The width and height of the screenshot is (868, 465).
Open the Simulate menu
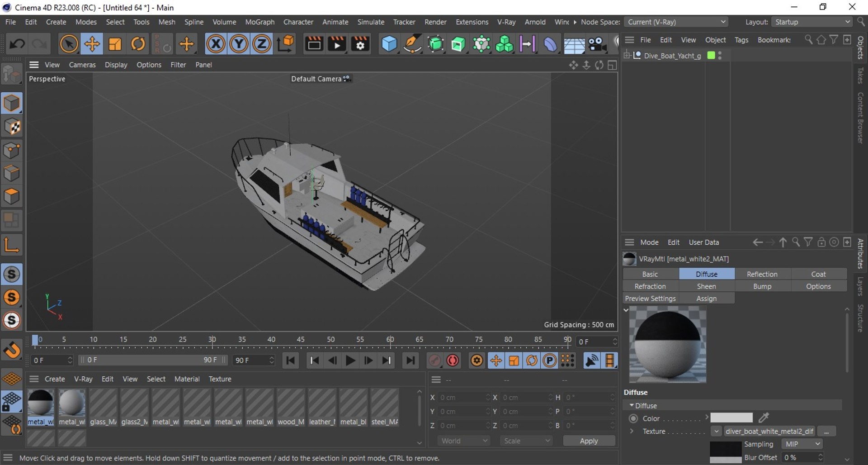click(x=371, y=22)
